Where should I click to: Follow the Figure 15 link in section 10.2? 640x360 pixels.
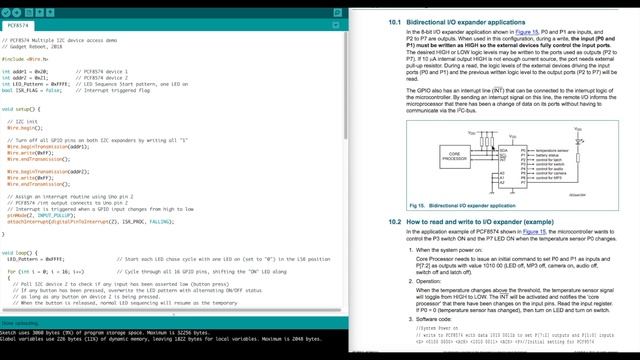point(534,232)
